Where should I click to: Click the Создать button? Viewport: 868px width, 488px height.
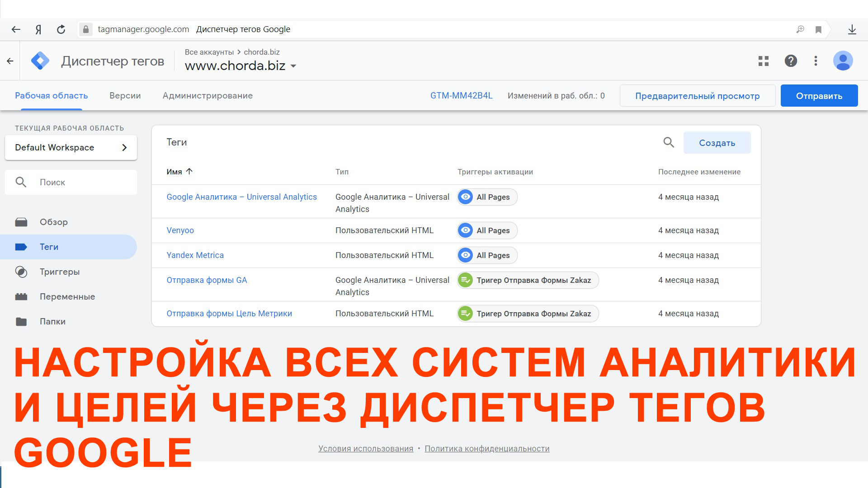coord(717,143)
